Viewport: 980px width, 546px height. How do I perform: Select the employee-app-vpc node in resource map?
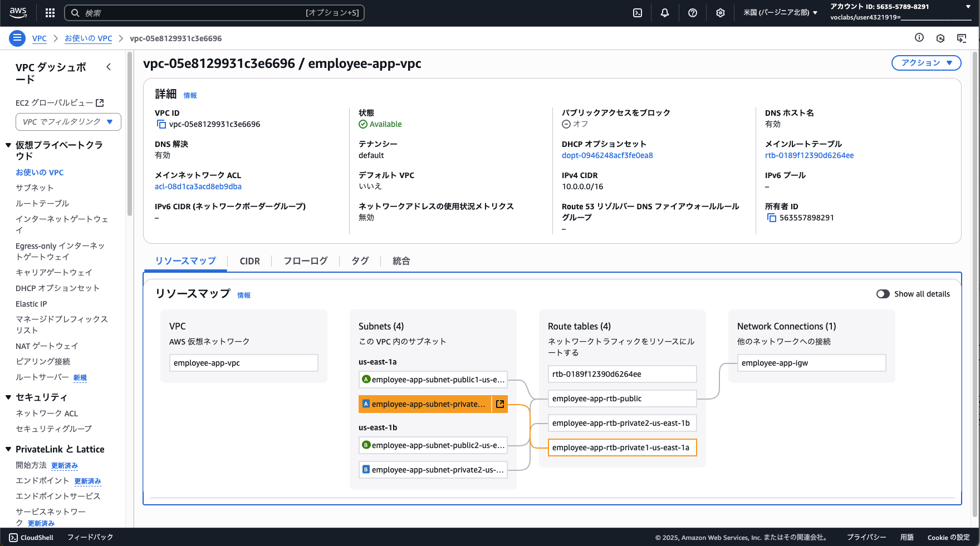pos(244,363)
